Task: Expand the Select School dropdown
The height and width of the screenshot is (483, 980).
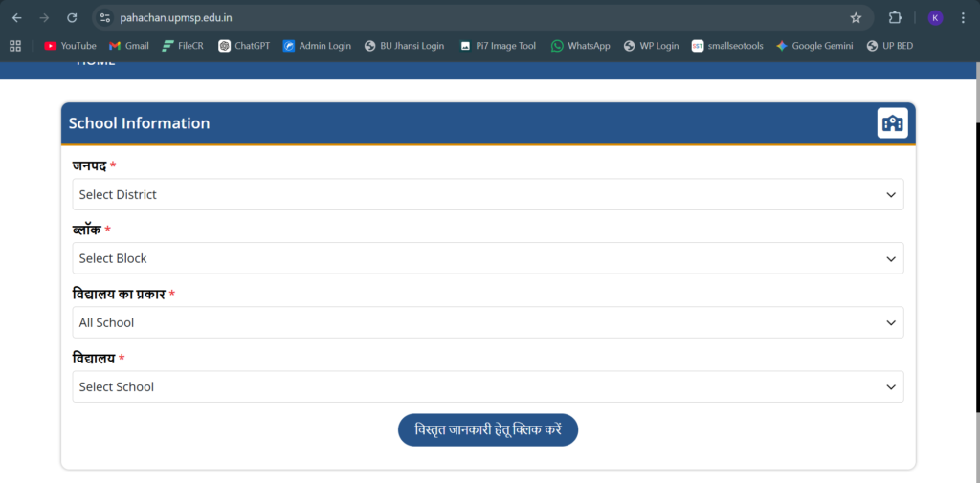Action: click(x=488, y=386)
